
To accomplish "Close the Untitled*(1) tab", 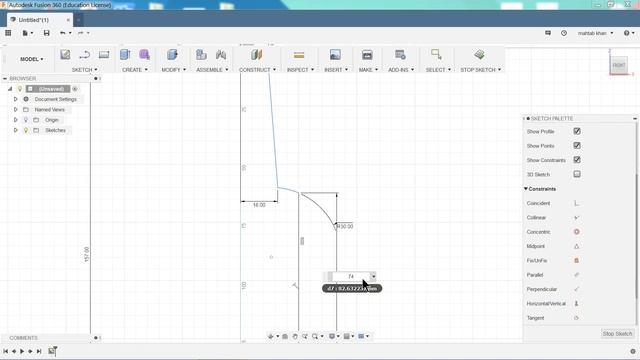I will 68,20.
